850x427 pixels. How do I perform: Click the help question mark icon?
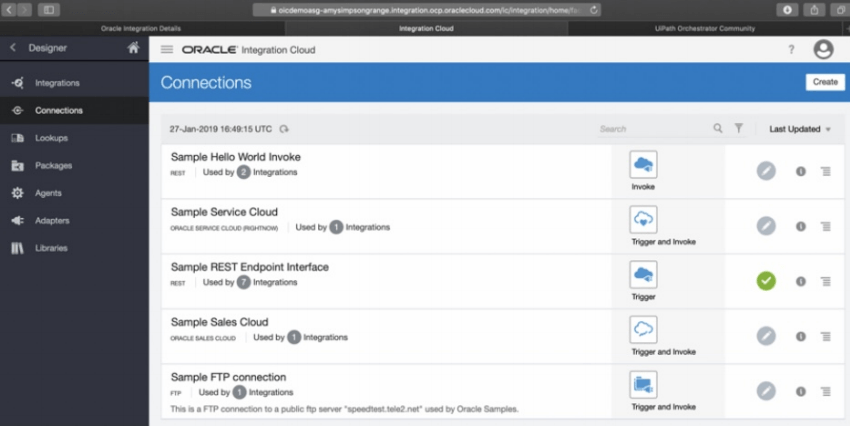coord(791,50)
